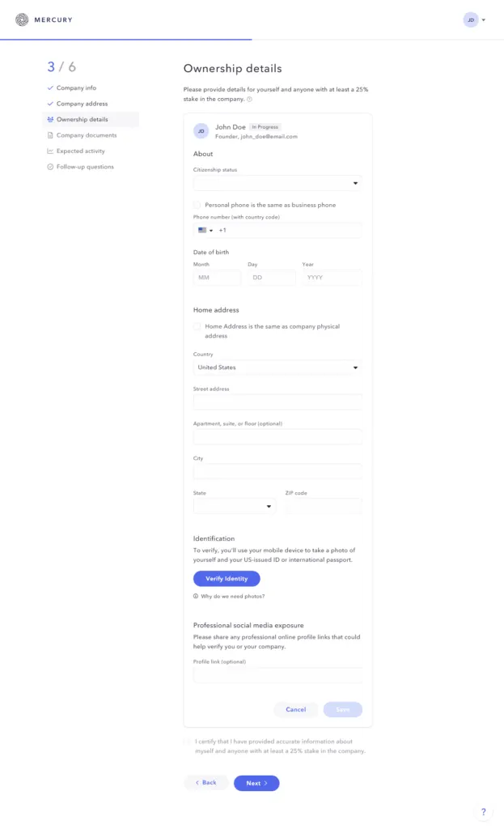Click the Company documents file icon
The width and height of the screenshot is (504, 829).
tap(50, 135)
